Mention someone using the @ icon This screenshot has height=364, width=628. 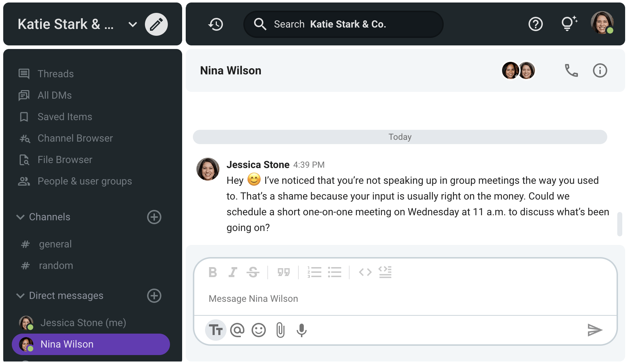pyautogui.click(x=237, y=330)
